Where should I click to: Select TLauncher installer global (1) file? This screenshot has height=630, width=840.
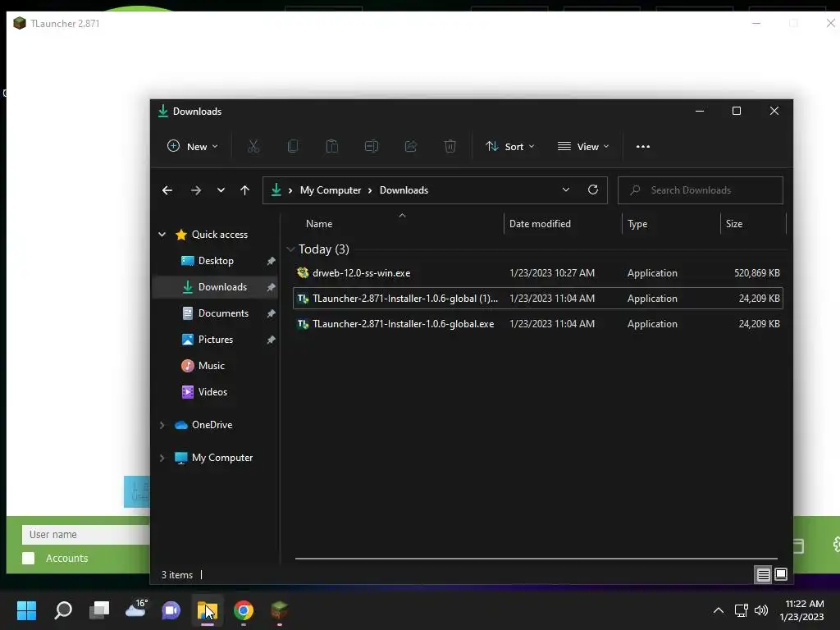pos(538,299)
